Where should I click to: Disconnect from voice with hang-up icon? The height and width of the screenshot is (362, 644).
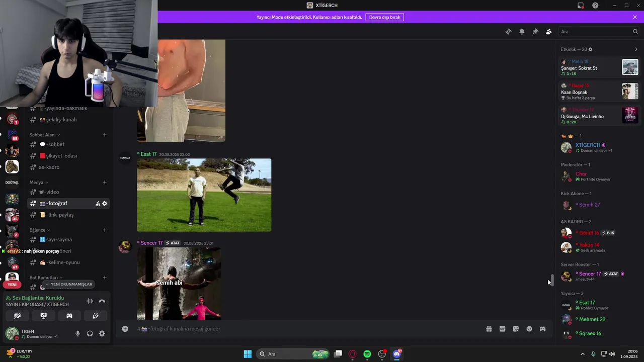point(102,301)
